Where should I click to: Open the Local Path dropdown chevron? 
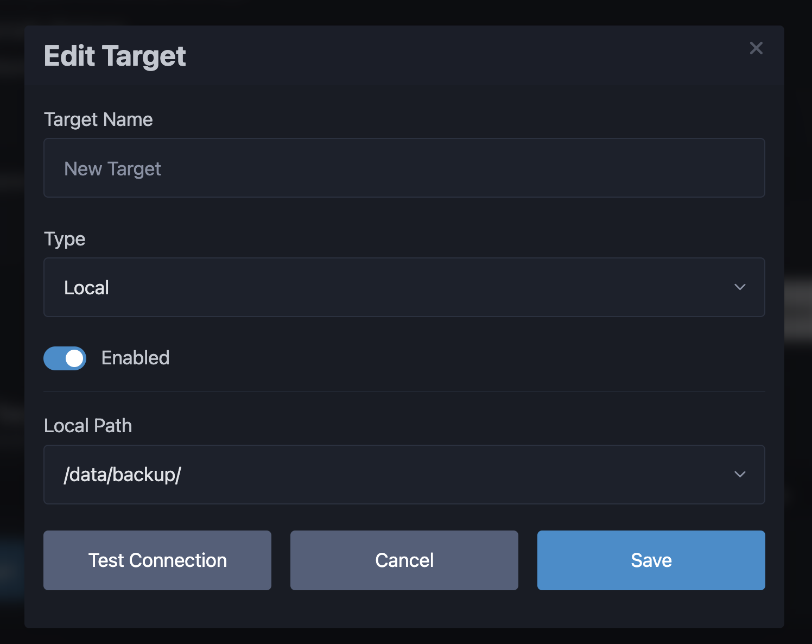click(x=740, y=475)
